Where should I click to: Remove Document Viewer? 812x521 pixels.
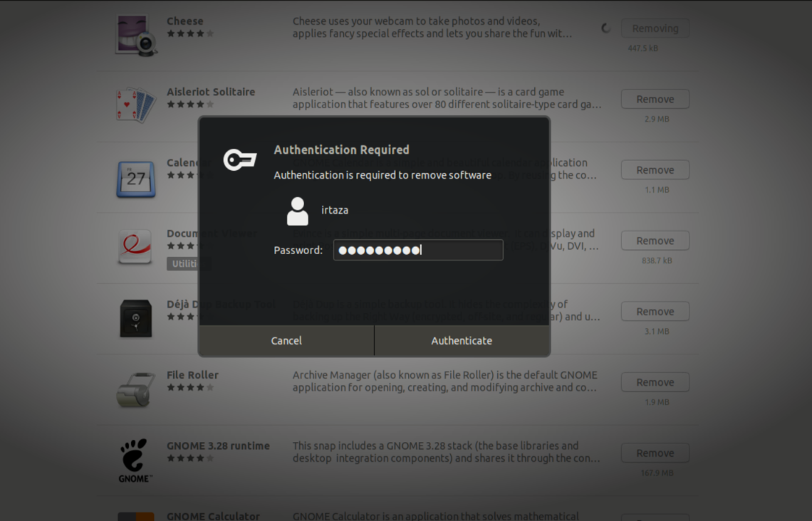655,241
